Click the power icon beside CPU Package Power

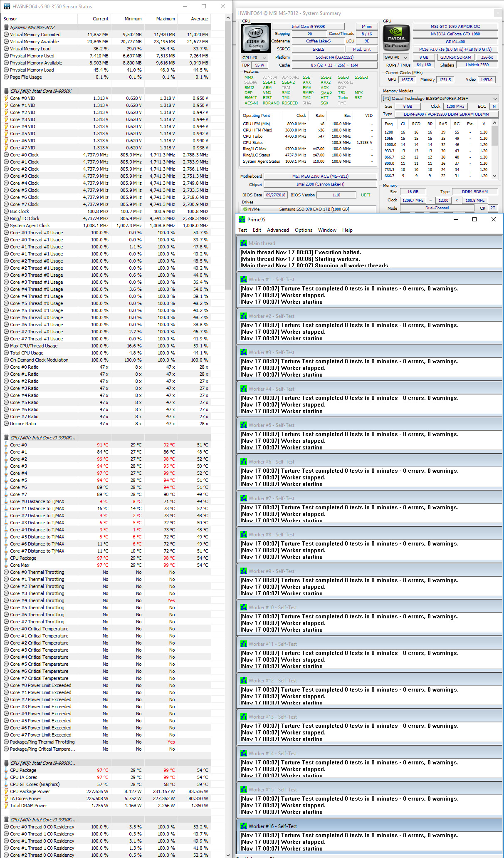click(6, 791)
